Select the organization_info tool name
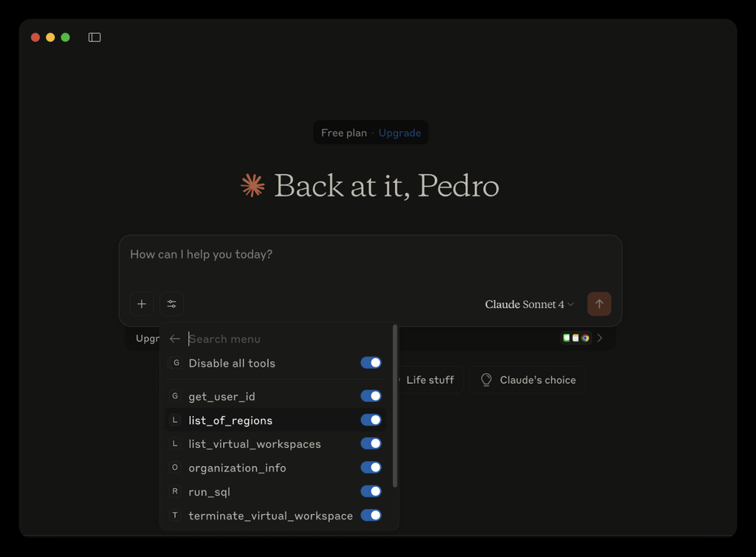Viewport: 756px width, 557px height. (x=237, y=468)
